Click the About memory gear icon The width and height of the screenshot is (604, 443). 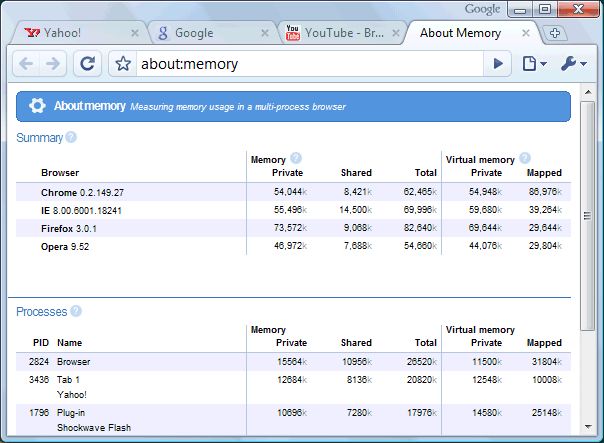coord(37,106)
